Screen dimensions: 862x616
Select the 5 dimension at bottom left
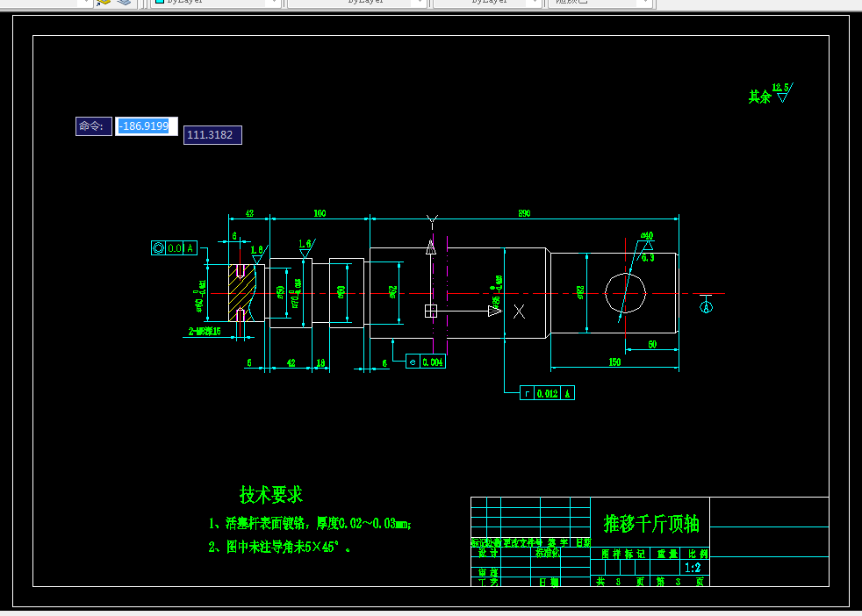(x=249, y=362)
